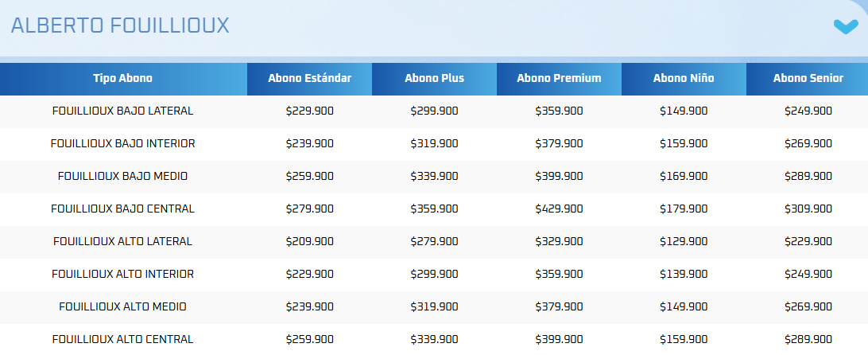Select the FOUILLIOUX ALTO INTERIOR row label
This screenshot has height=355, width=868.
122,274
